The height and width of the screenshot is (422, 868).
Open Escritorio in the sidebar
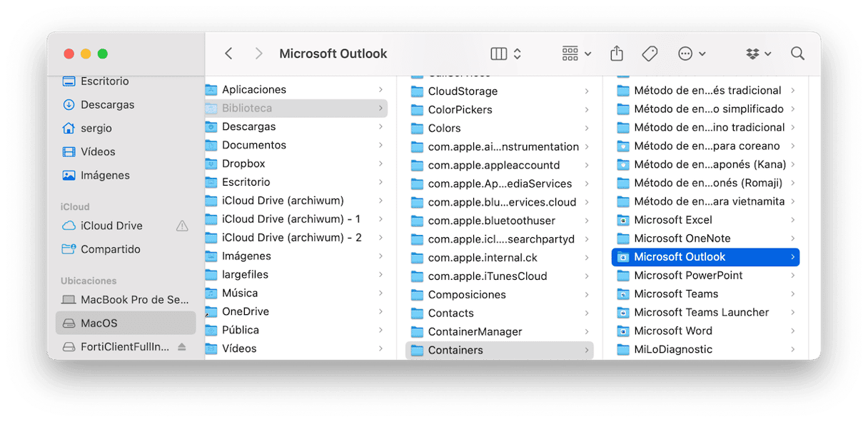[x=126, y=81]
